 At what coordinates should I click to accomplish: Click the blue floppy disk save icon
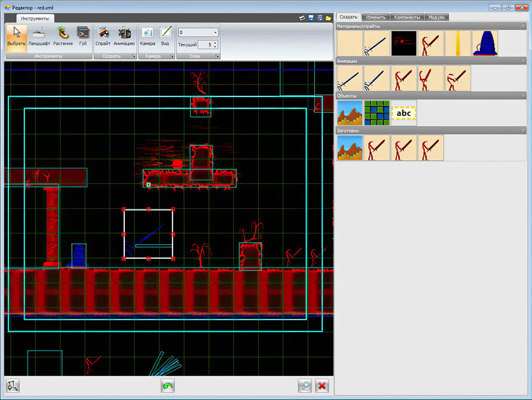click(x=311, y=18)
